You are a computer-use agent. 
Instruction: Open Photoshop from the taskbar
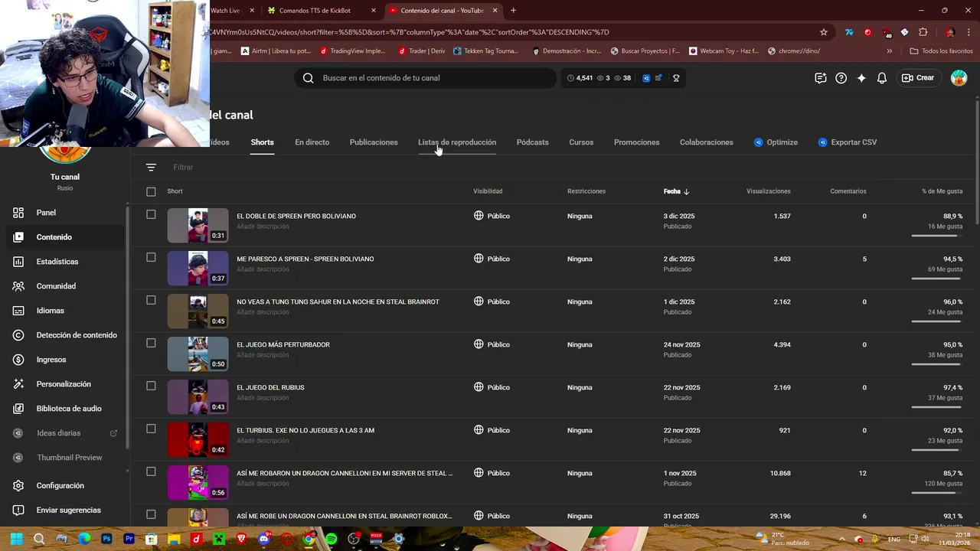coord(106,539)
